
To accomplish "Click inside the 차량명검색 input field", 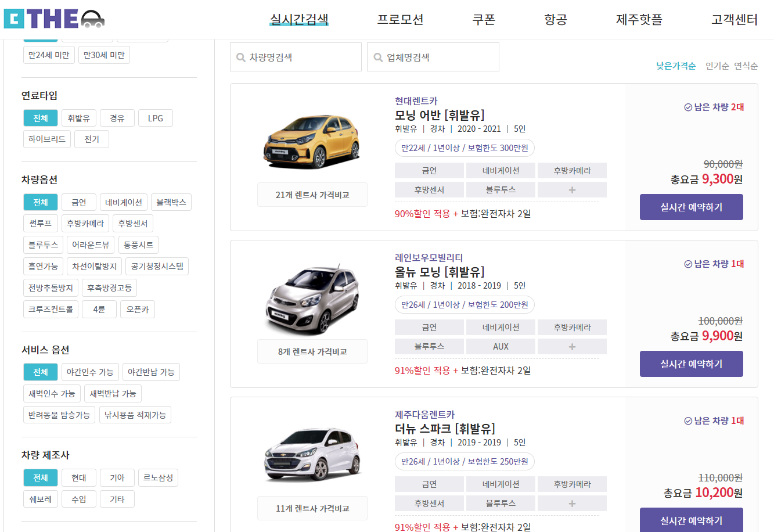I will click(296, 57).
